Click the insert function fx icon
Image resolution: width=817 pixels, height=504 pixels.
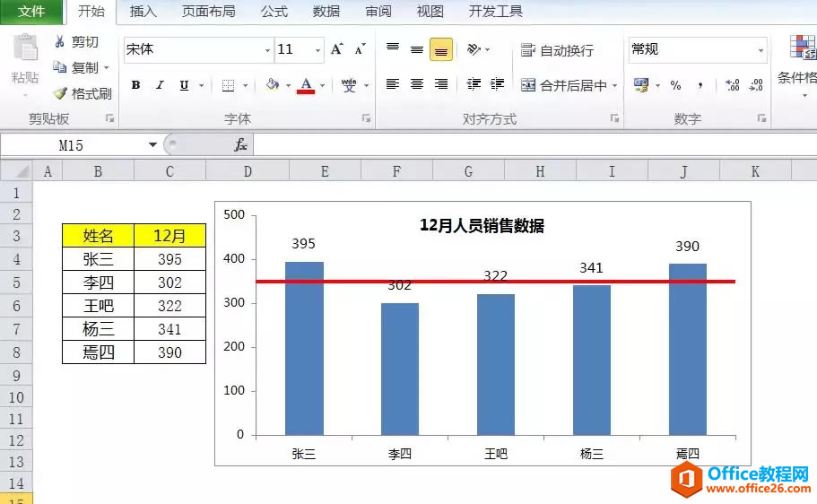[240, 145]
